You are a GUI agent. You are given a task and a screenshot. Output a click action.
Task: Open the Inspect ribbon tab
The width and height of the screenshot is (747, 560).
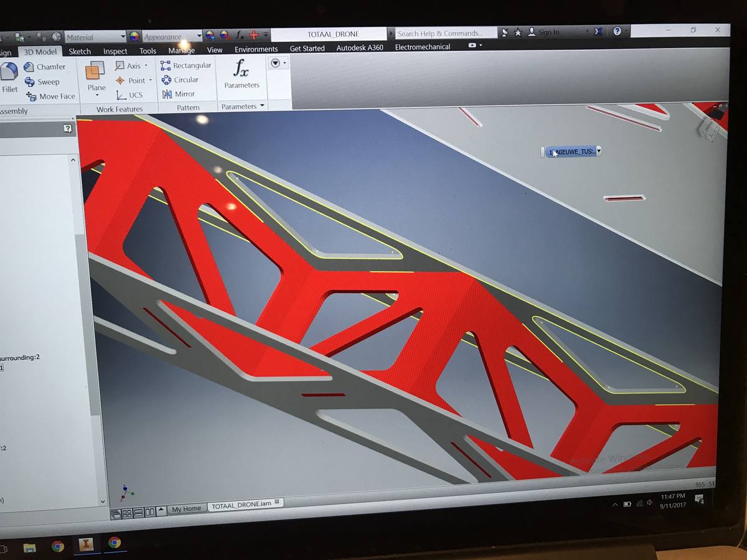click(x=115, y=51)
